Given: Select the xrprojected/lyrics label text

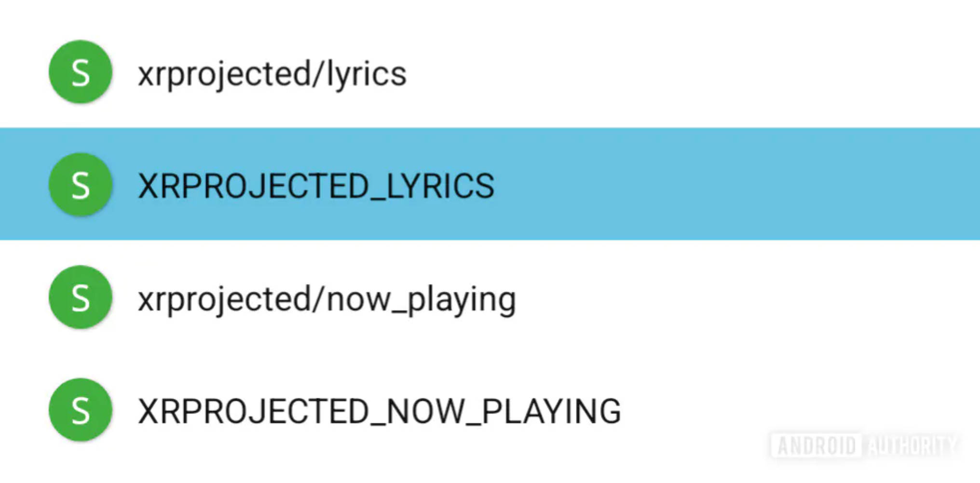Looking at the screenshot, I should [x=272, y=74].
